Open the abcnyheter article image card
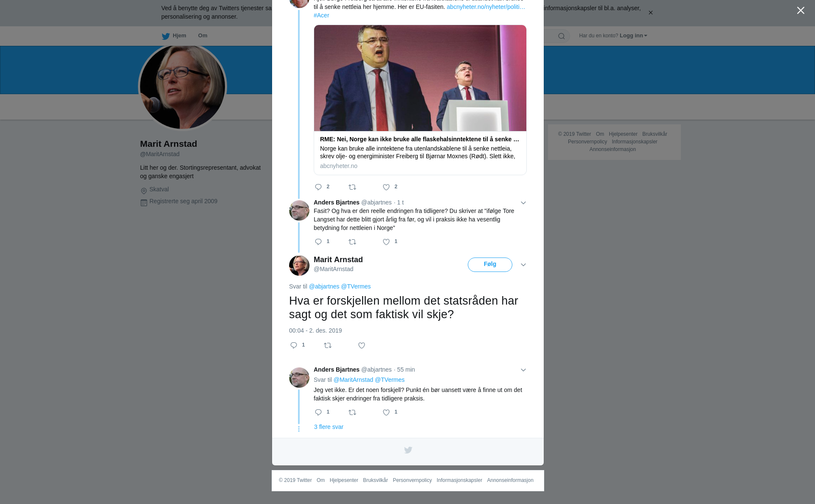 click(420, 100)
